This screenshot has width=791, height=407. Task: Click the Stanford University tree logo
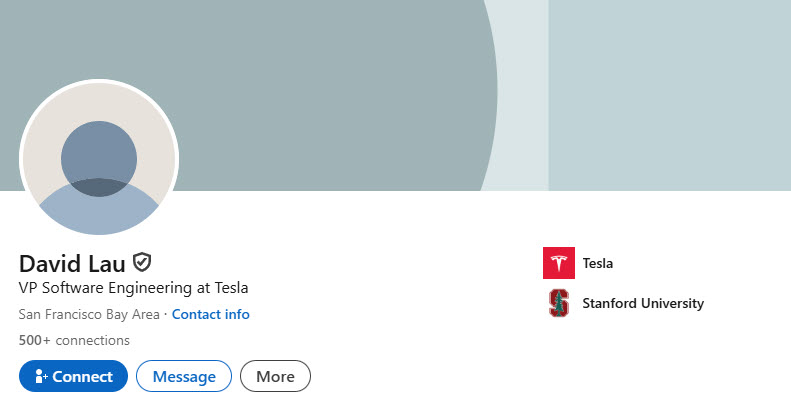pyautogui.click(x=559, y=303)
